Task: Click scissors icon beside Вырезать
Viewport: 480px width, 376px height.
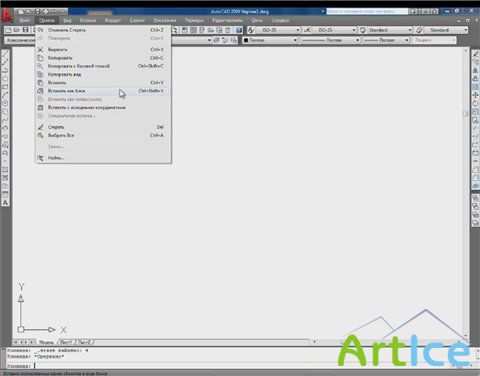Action: 40,50
